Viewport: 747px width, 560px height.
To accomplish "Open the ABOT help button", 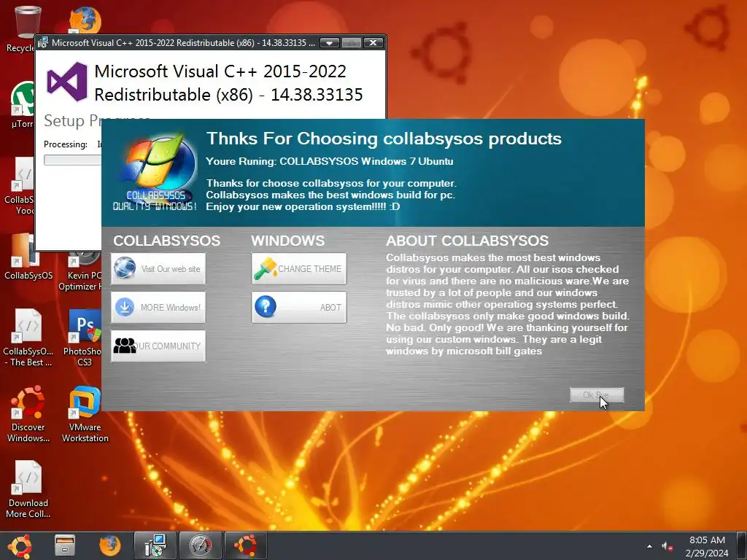I will (299, 307).
